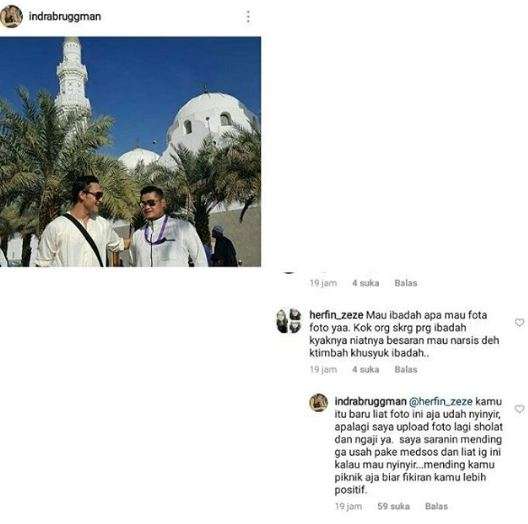The image size is (528, 524).
Task: Click 19 jam timestamp of topmost comment
Action: pos(323,283)
